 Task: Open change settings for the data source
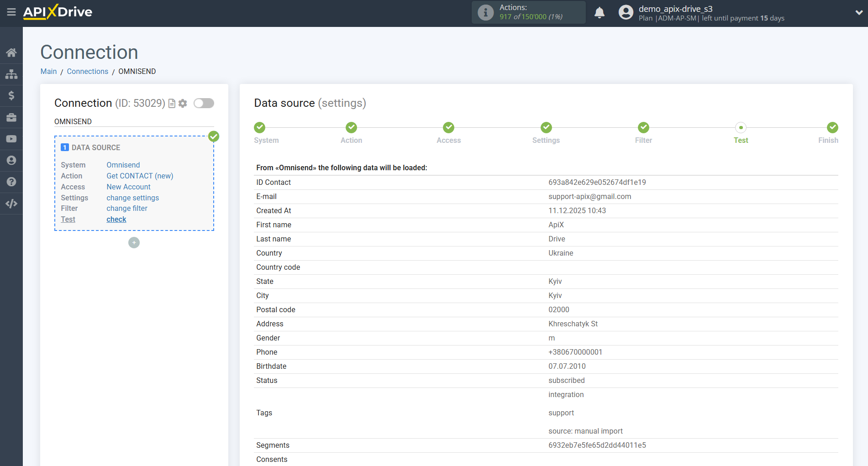(132, 198)
